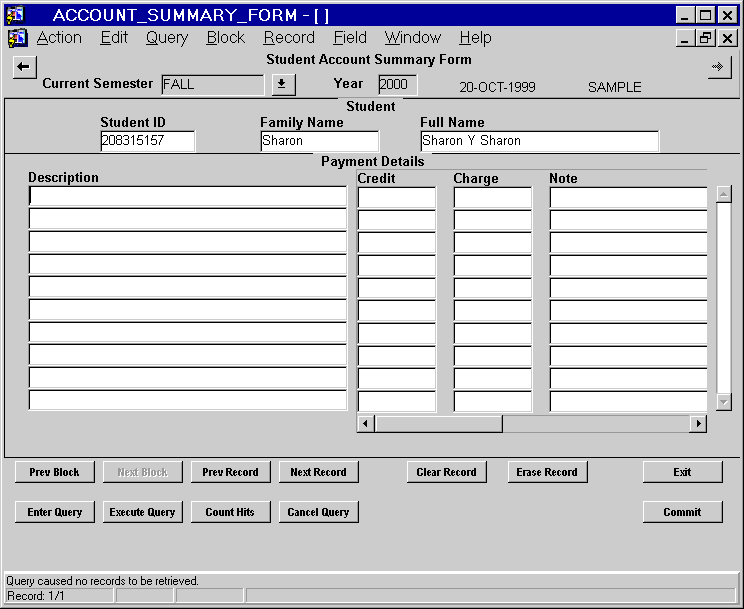
Task: Click the first Note row field
Action: (628, 197)
